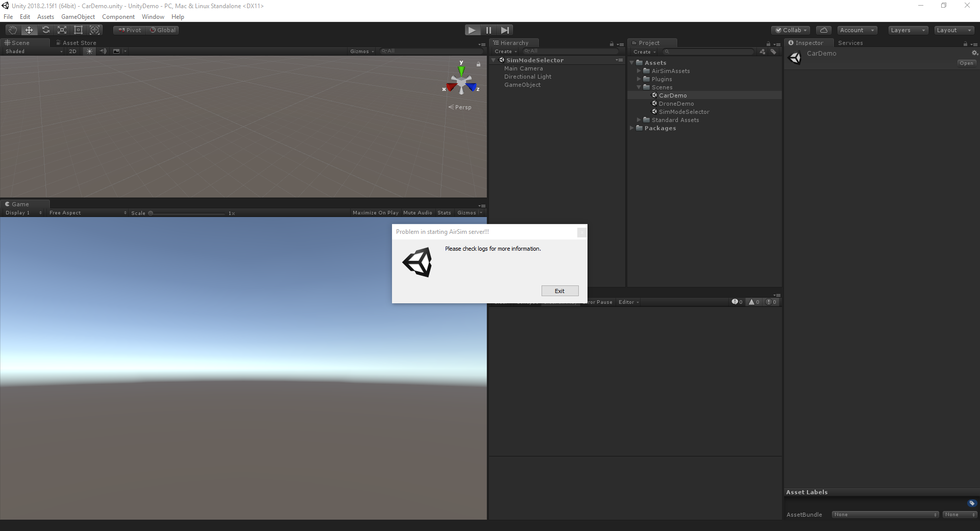The width and height of the screenshot is (980, 531).
Task: Click Exit on the AirSim server error dialog
Action: pos(559,291)
